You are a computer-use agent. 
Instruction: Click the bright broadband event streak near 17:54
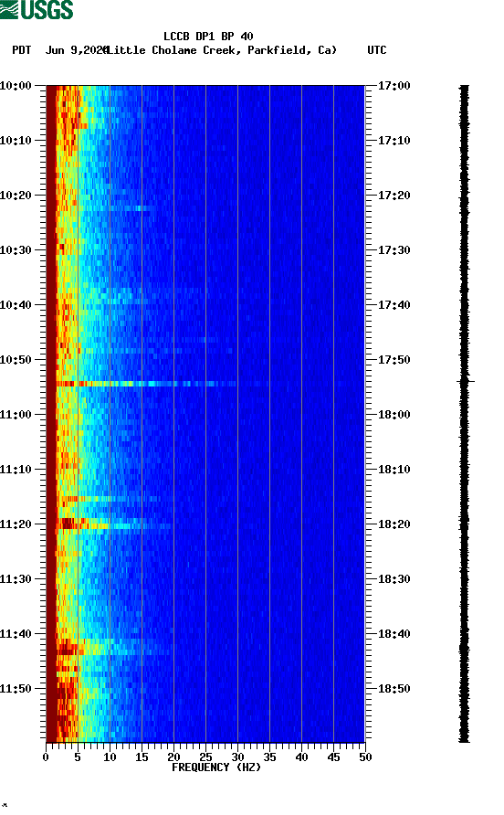point(145,384)
